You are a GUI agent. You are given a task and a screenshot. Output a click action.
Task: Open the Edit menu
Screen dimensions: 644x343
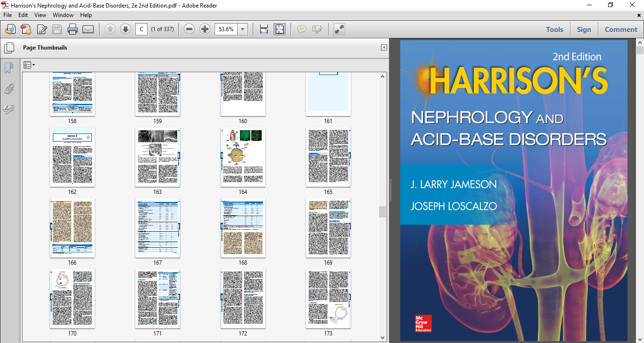[x=23, y=15]
